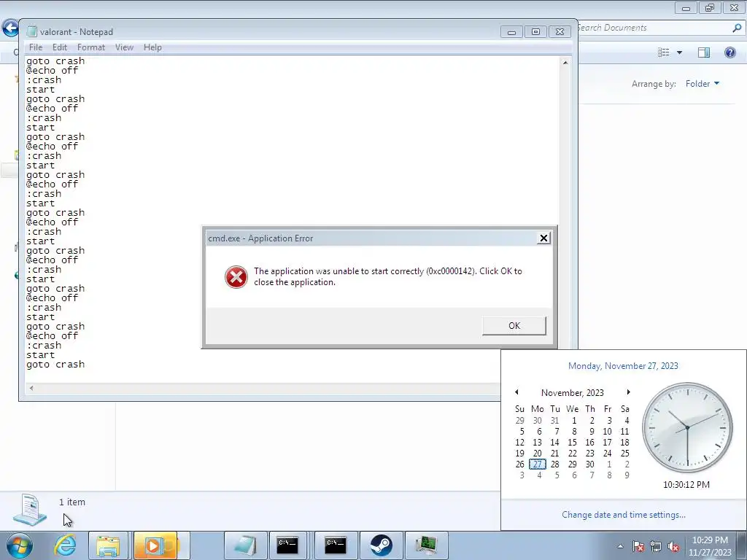Screen dimensions: 747x560
Task: Click the Notepad title bar icon
Action: (31, 31)
